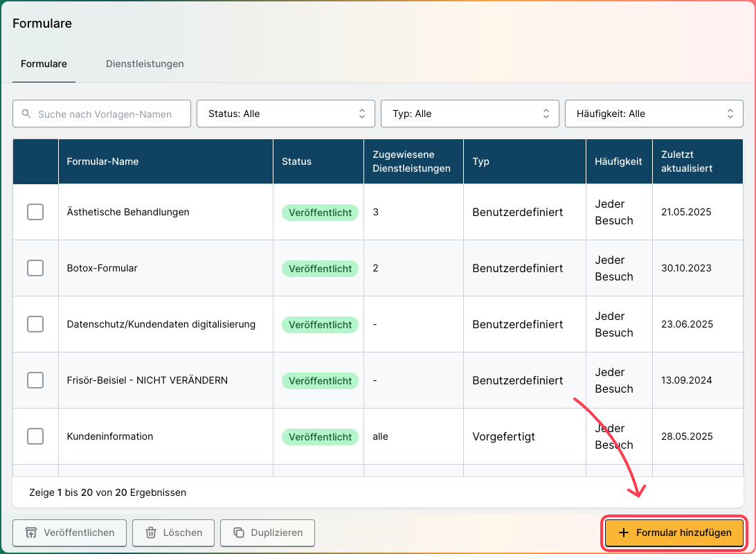
Task: Select checkbox for Ästhetische Behandlungen
Action: tap(35, 212)
